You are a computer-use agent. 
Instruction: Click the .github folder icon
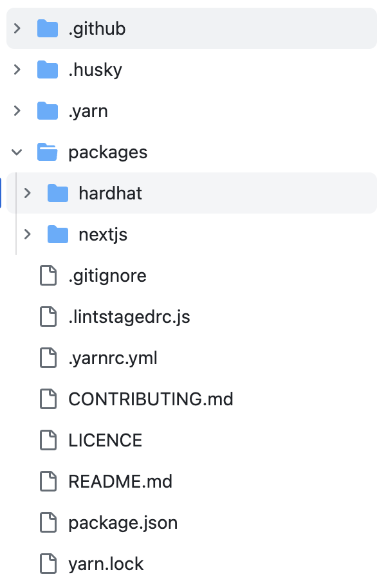pyautogui.click(x=47, y=28)
